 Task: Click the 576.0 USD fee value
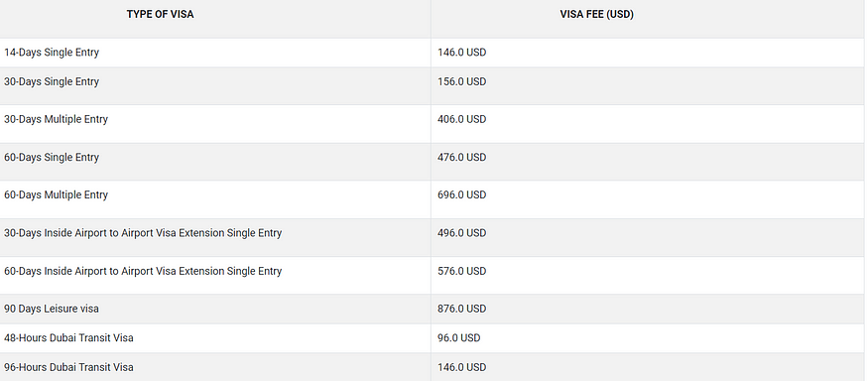(x=461, y=271)
